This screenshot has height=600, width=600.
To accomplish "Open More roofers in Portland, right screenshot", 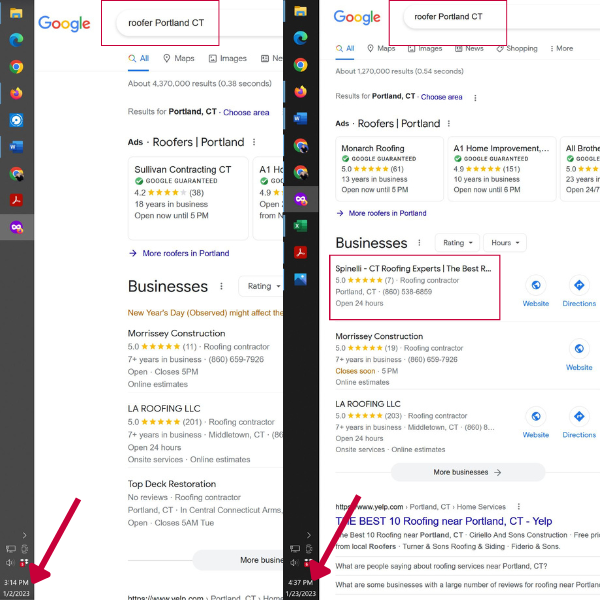I will [x=382, y=213].
